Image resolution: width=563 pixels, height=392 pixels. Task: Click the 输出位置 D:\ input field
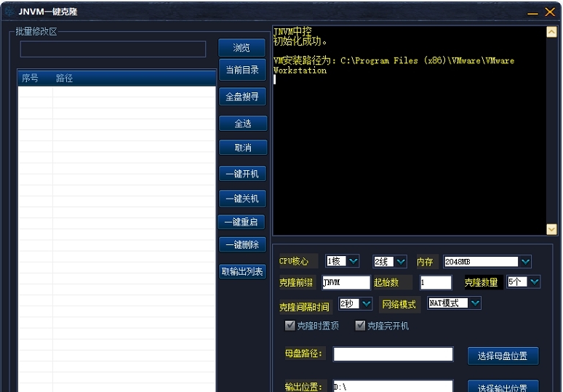tap(393, 386)
